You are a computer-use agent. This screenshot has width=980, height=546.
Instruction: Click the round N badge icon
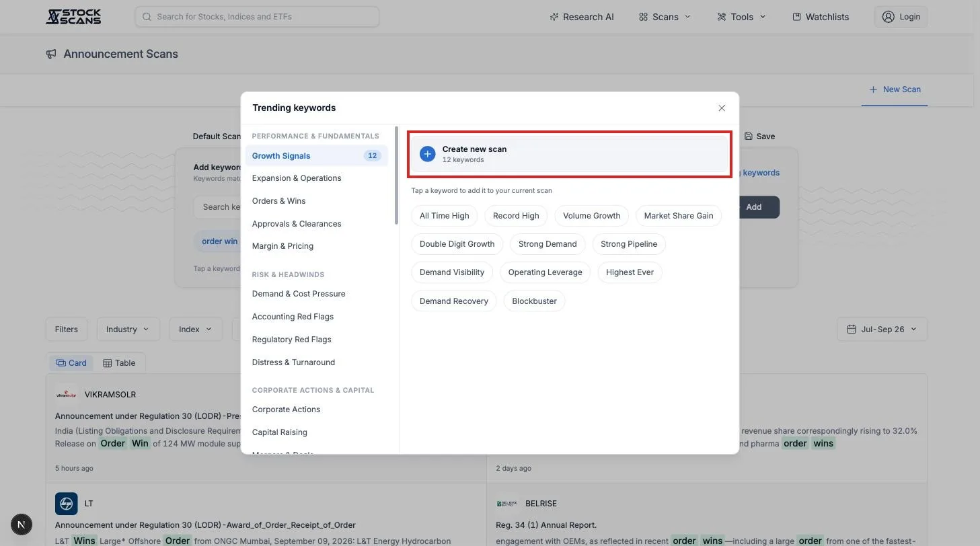point(22,524)
